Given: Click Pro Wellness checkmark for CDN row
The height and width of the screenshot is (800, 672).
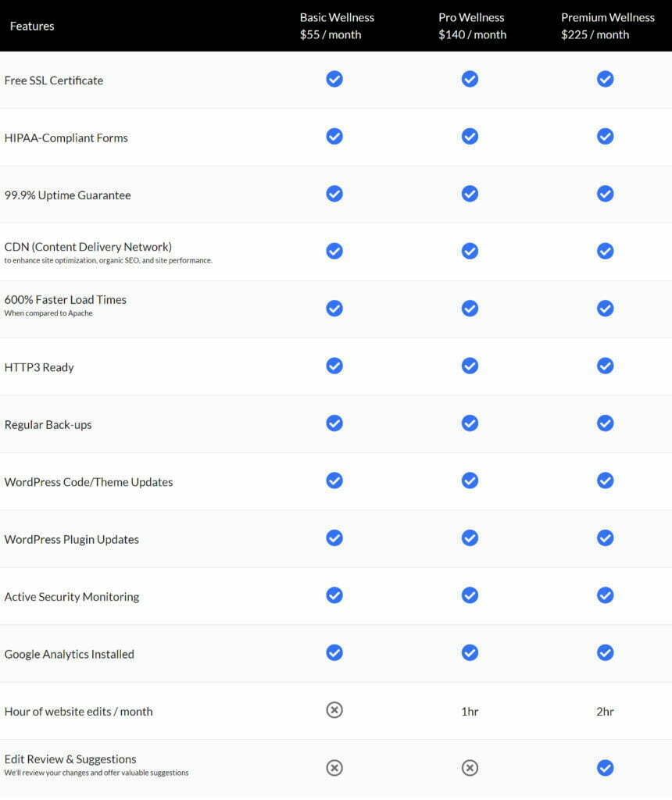Looking at the screenshot, I should 470,251.
